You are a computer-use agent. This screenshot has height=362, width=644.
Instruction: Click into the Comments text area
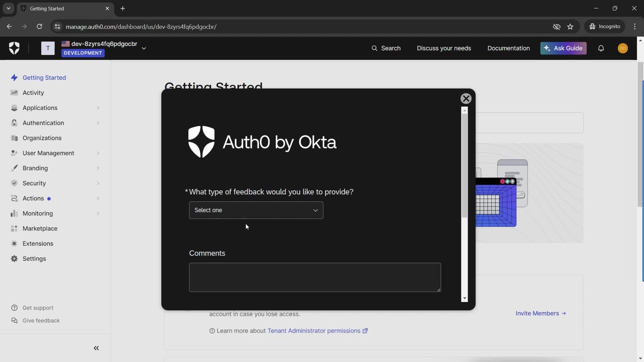click(x=315, y=277)
